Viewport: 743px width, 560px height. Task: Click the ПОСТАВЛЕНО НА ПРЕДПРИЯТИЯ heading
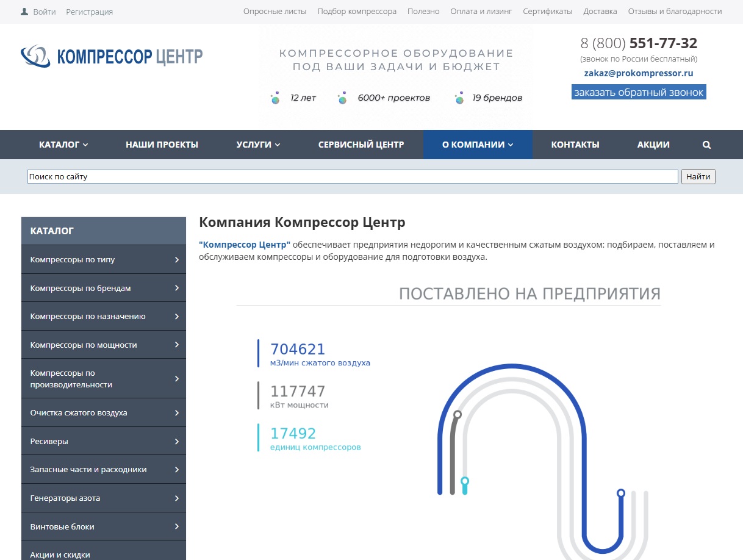pos(529,293)
